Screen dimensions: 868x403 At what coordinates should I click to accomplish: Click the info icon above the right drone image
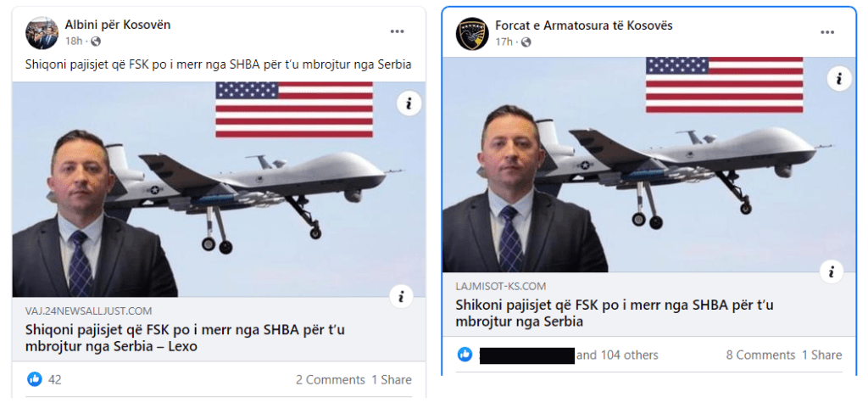[x=839, y=79]
